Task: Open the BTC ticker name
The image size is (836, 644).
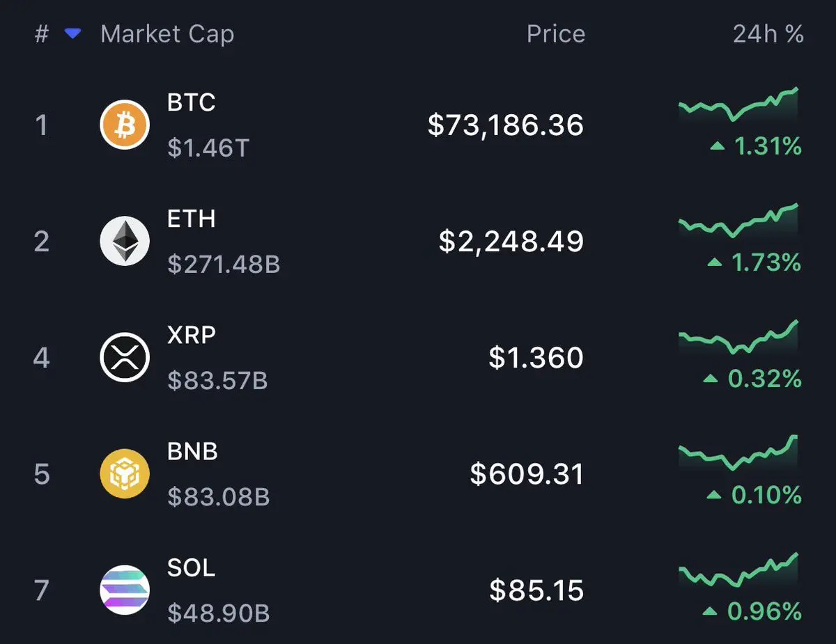Action: pos(192,102)
